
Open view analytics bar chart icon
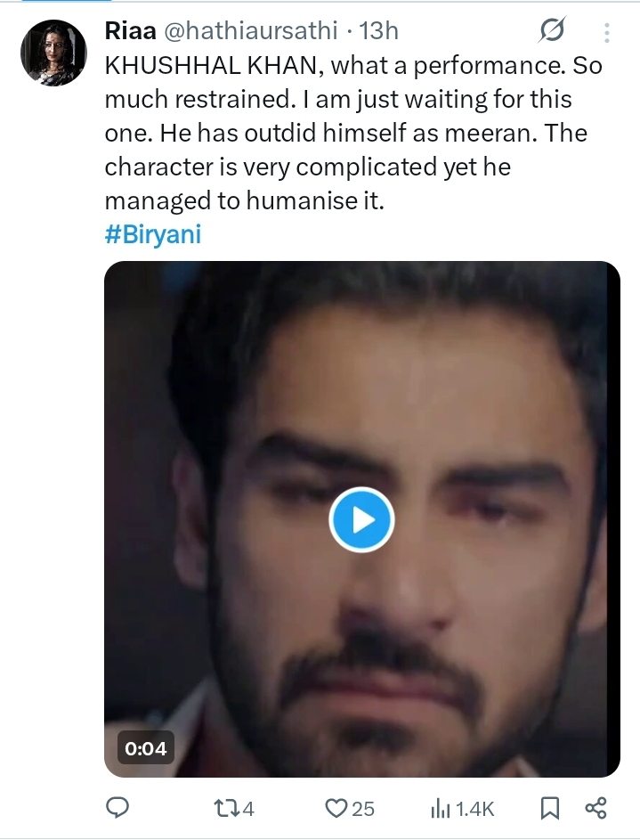click(x=441, y=808)
